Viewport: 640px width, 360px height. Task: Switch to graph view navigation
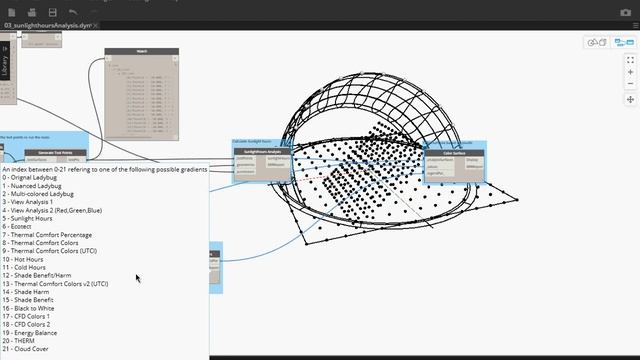[624, 42]
